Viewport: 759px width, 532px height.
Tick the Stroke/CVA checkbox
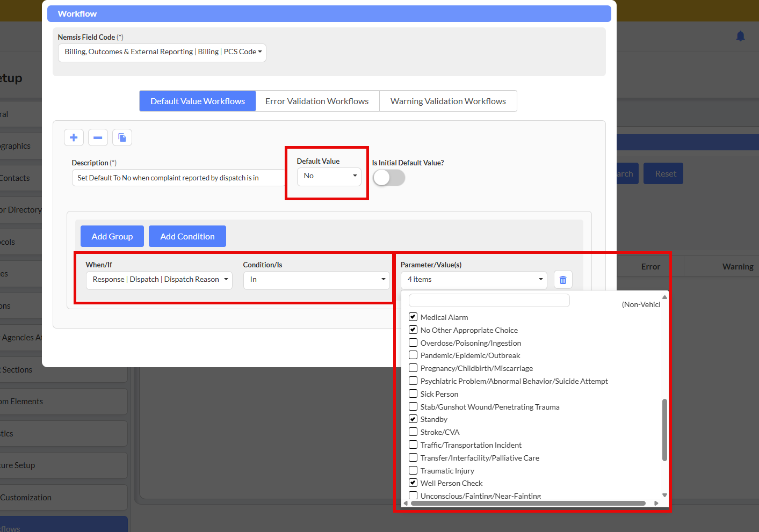click(x=413, y=432)
